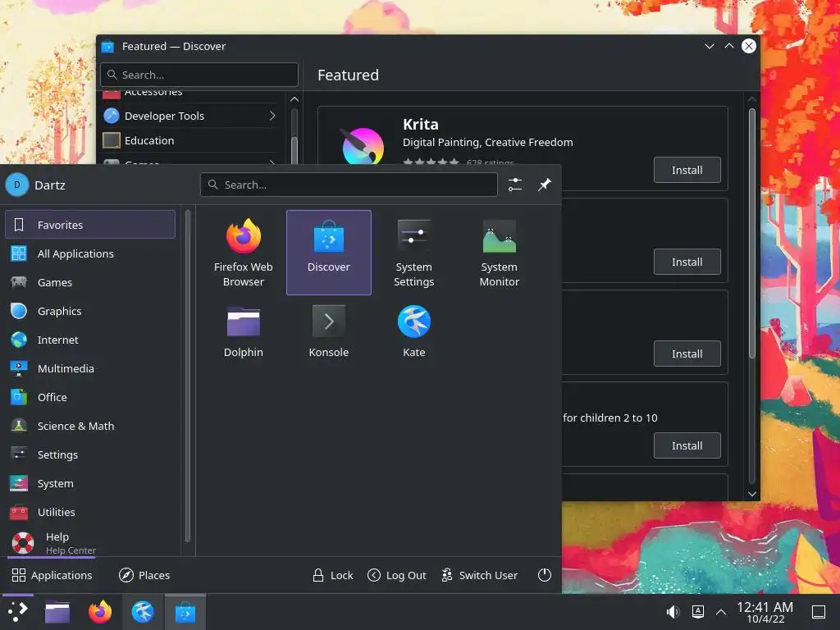Open Firefox from the taskbar
Screen dimensions: 840x630
(100, 612)
